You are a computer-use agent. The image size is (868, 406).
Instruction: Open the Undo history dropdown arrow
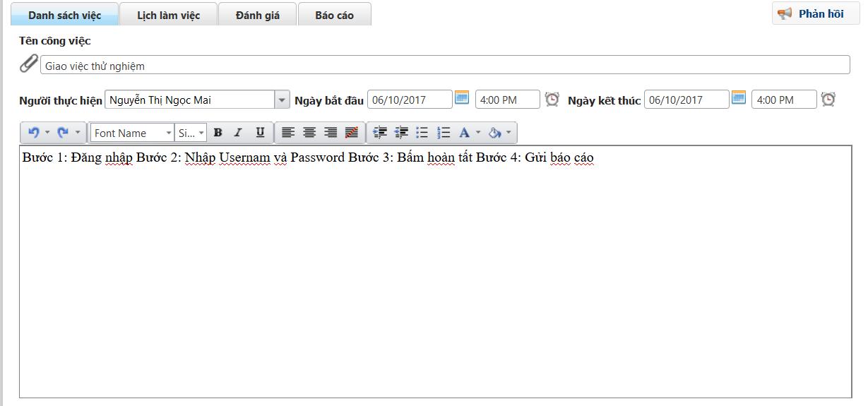(x=47, y=133)
